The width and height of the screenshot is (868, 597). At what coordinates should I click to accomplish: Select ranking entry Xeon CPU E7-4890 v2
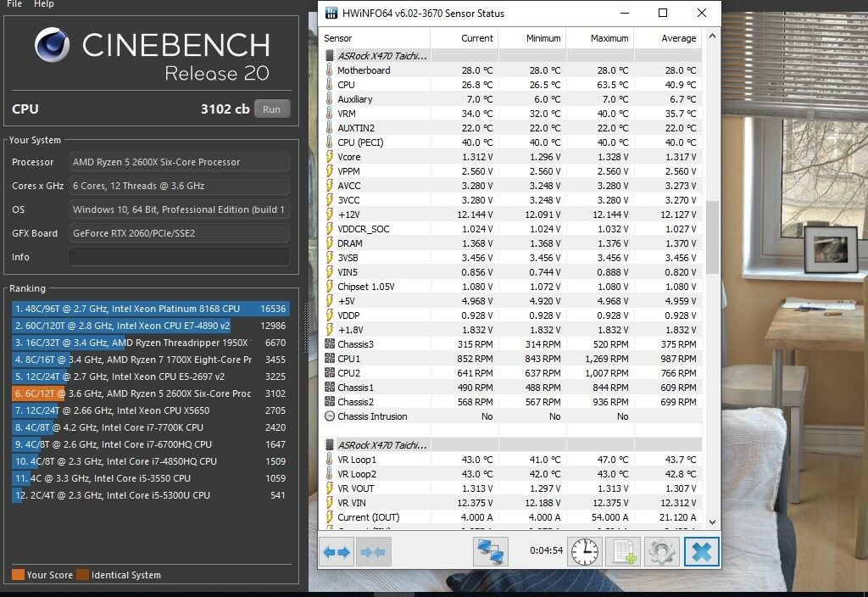(149, 326)
